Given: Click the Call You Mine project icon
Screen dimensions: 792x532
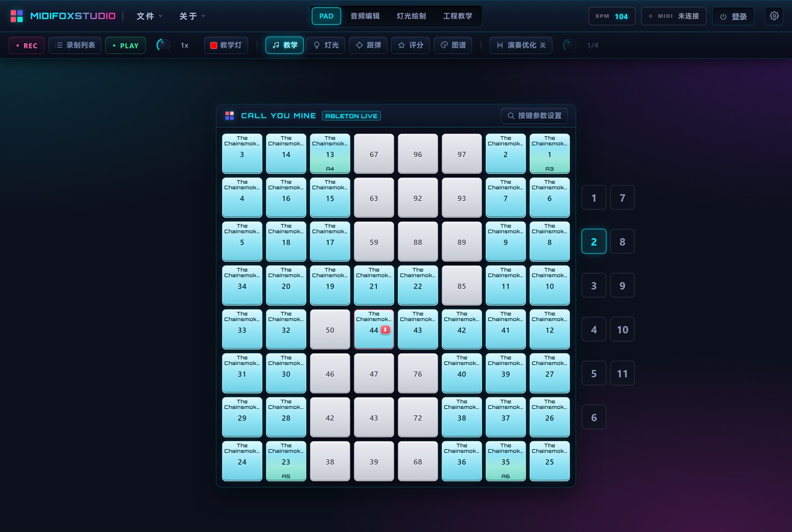Looking at the screenshot, I should (230, 116).
